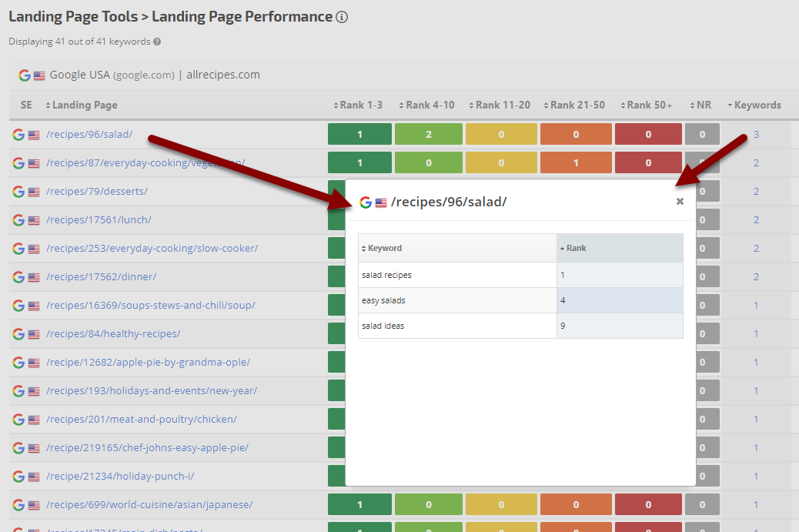
Task: Click red Rank 50+ cell in japanese row
Action: pyautogui.click(x=648, y=505)
